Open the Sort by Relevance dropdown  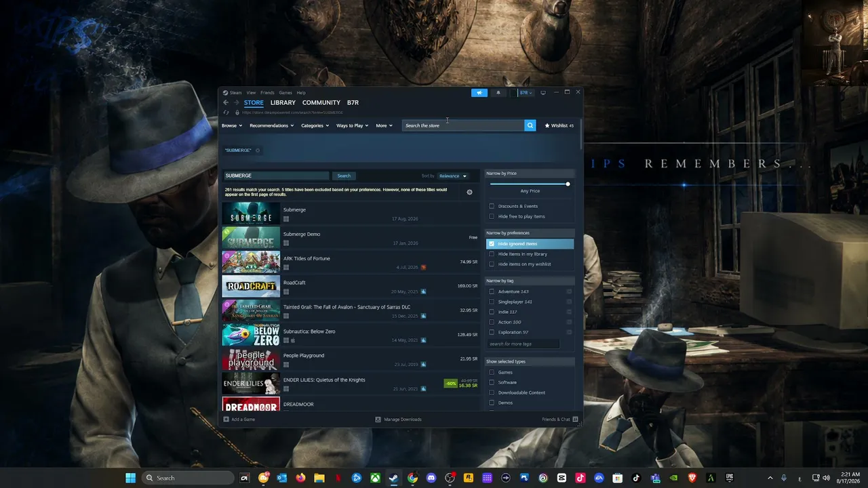click(x=453, y=176)
